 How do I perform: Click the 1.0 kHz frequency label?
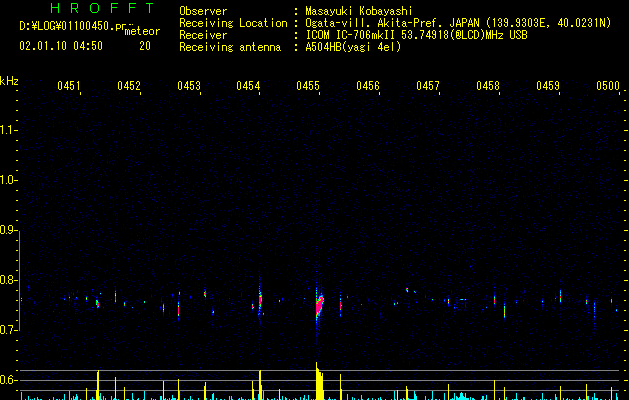[9, 180]
